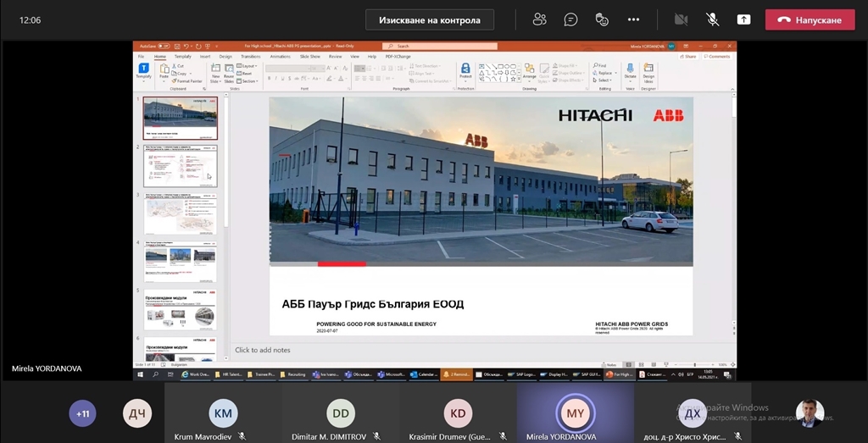Click the zoom slider in status bar

click(x=694, y=364)
